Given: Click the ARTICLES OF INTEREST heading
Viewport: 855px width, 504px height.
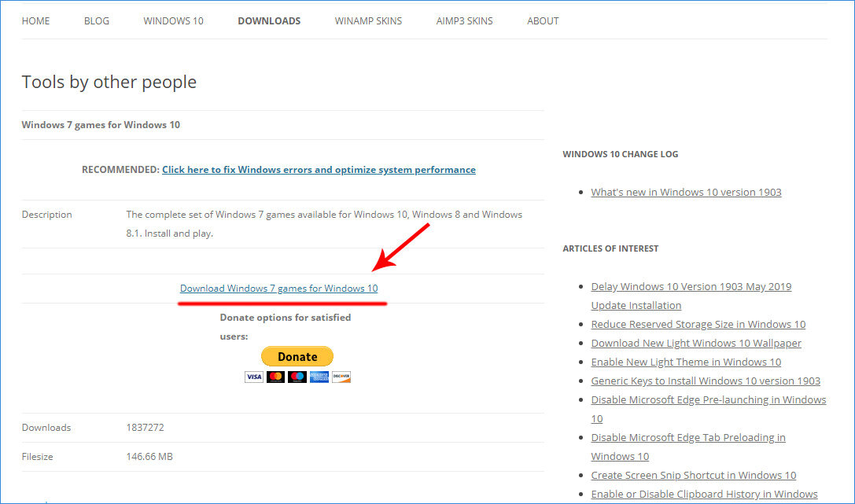Looking at the screenshot, I should pyautogui.click(x=610, y=248).
